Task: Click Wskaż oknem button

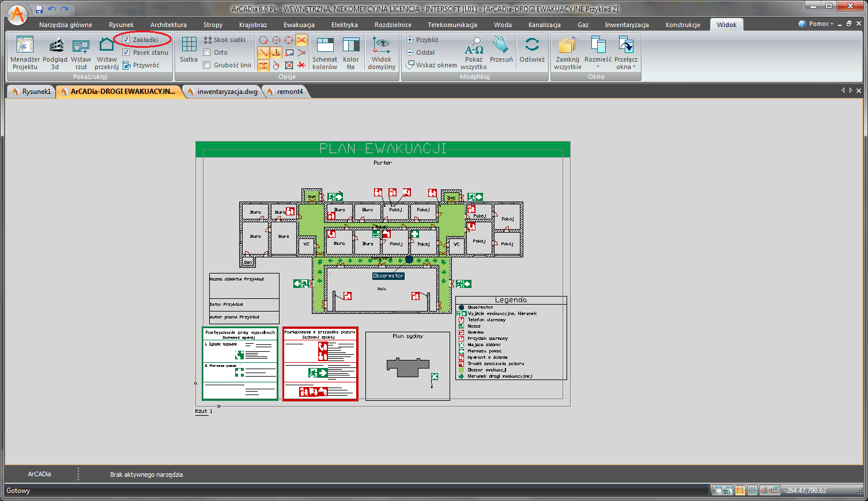Action: tap(431, 65)
